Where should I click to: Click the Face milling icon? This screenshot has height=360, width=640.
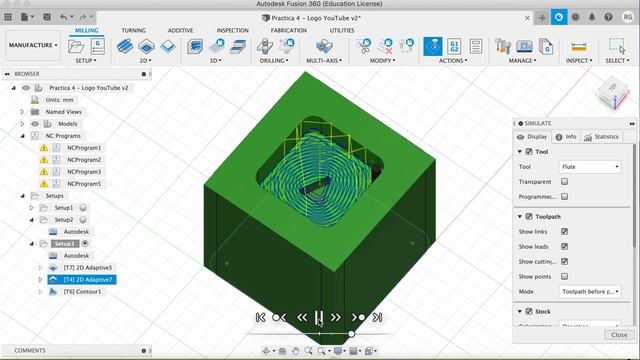point(168,46)
